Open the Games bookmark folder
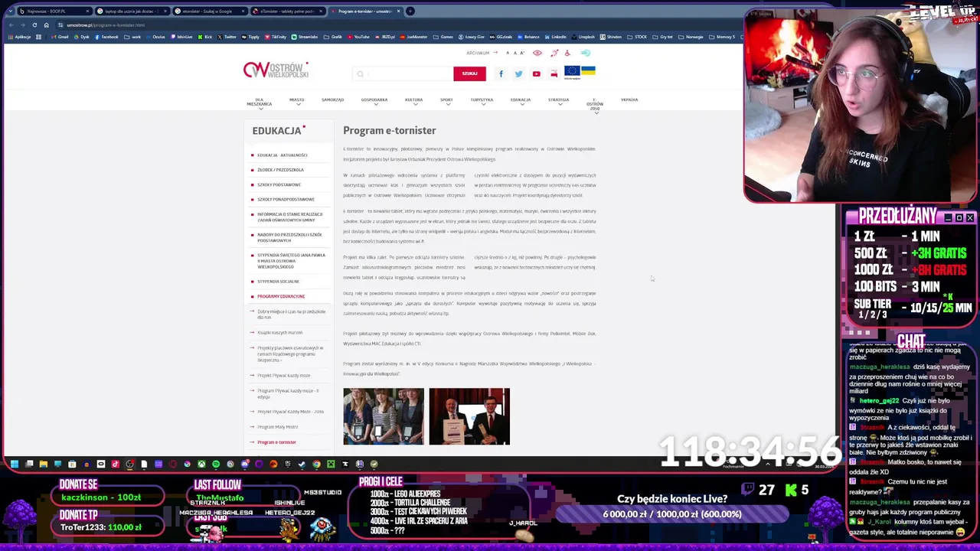Image resolution: width=980 pixels, height=551 pixels. [x=444, y=37]
